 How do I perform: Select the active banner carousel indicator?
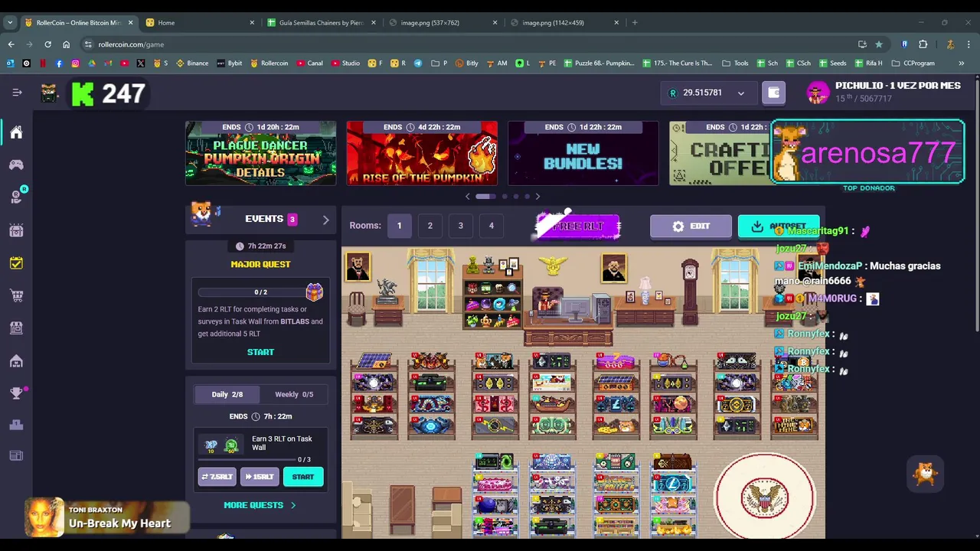(x=485, y=197)
